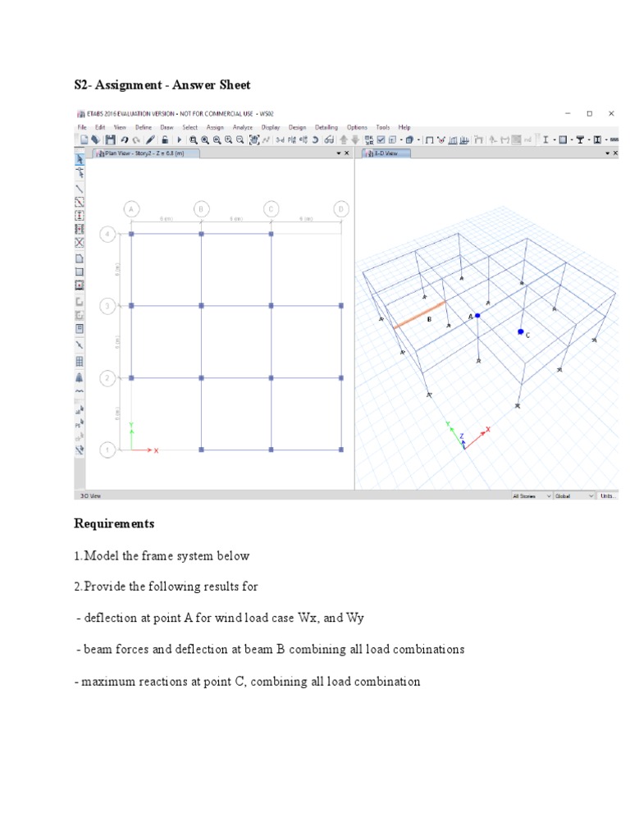
Task: Click grid bubble 4 in plan view
Action: [107, 234]
